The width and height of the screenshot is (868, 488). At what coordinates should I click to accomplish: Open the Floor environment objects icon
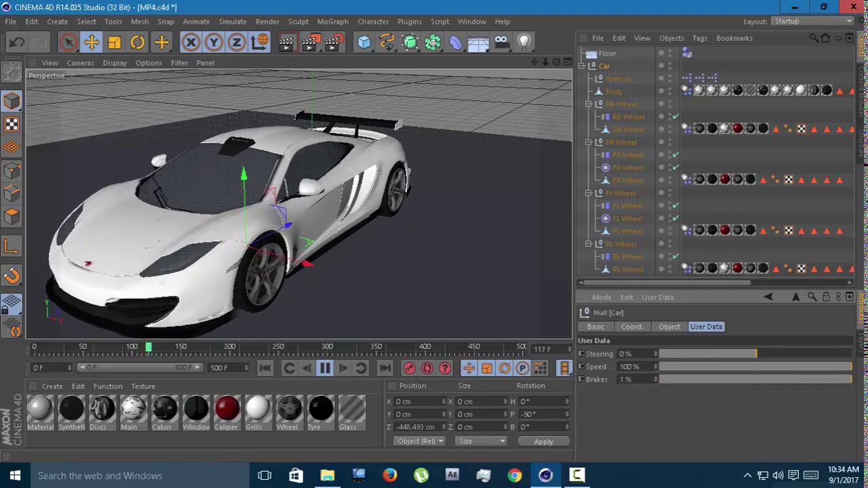tap(479, 43)
